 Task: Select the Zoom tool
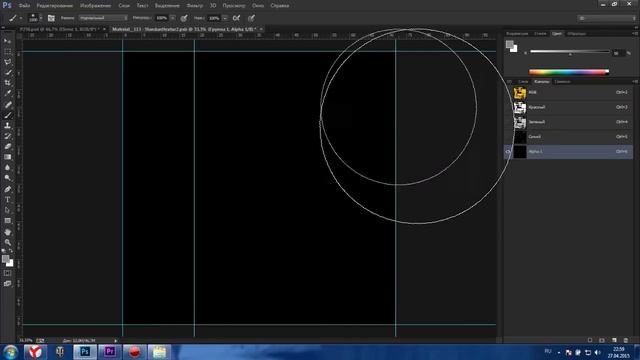pyautogui.click(x=7, y=242)
